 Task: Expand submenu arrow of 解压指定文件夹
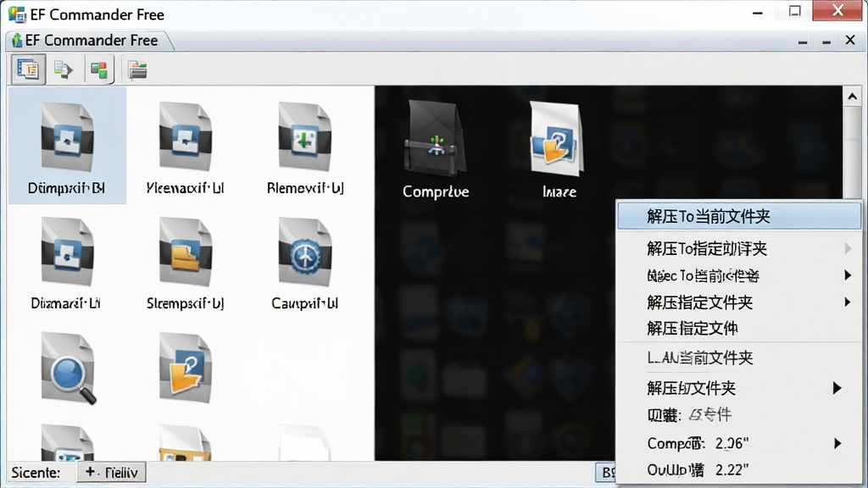(x=848, y=302)
